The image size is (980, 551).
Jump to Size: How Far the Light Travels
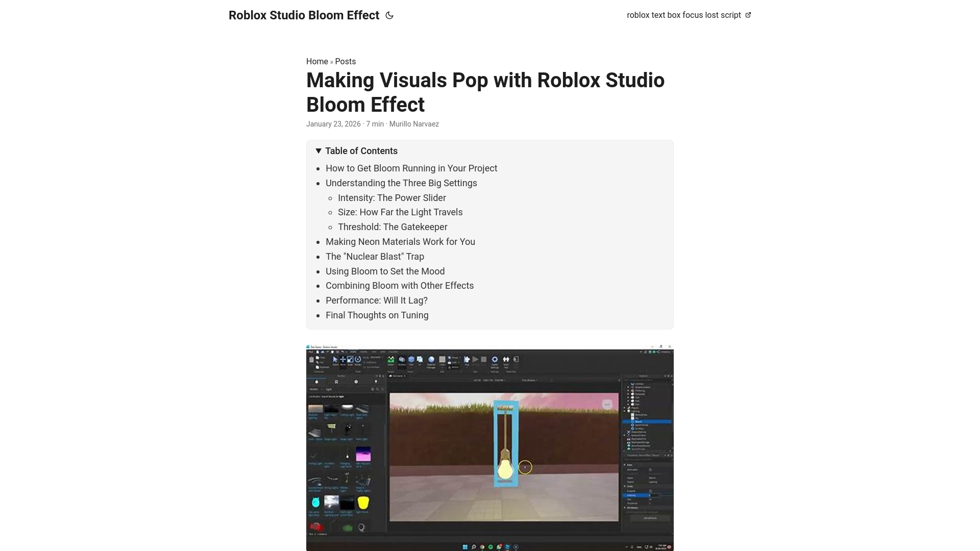pos(400,212)
